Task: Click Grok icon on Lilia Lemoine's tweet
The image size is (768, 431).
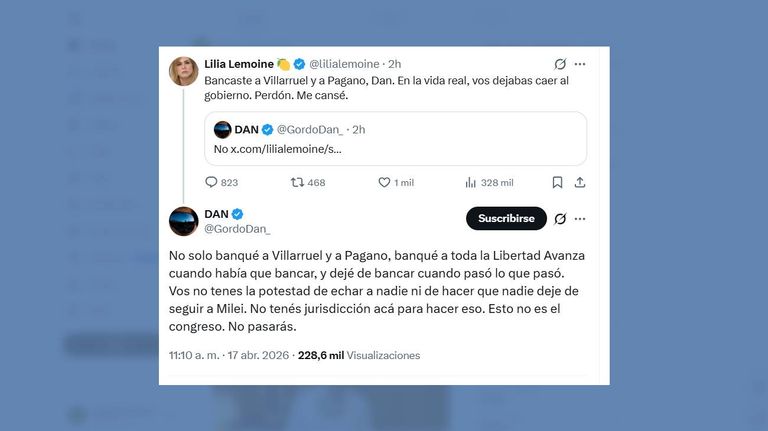Action: (560, 64)
